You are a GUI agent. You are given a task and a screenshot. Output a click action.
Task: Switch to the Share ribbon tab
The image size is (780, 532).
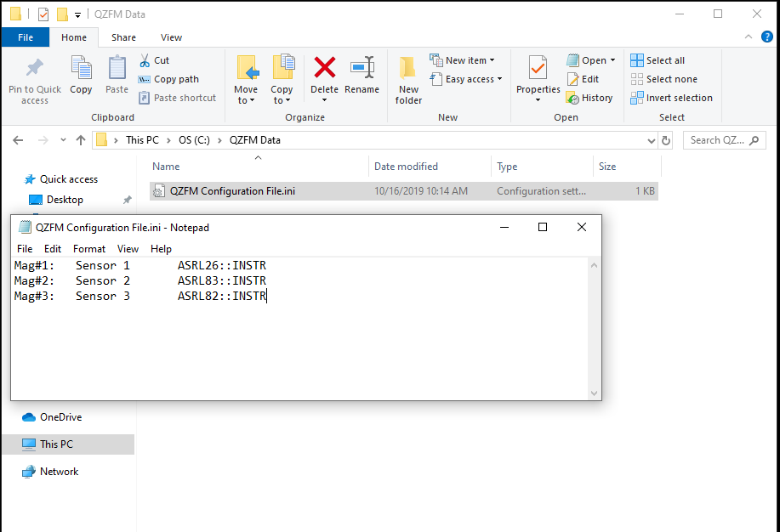(123, 37)
